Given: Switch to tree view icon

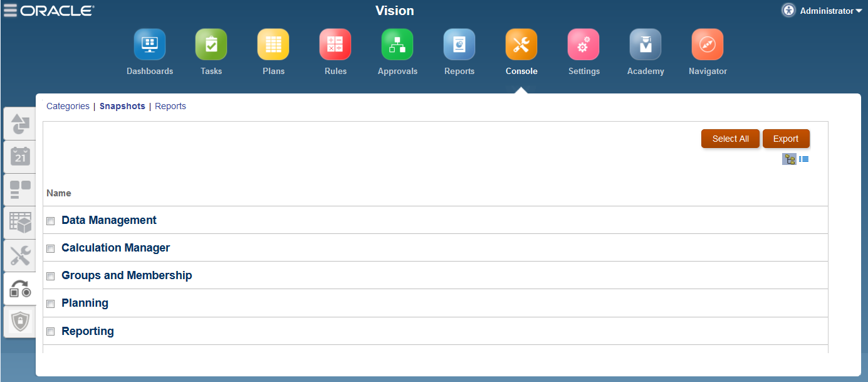Looking at the screenshot, I should 789,159.
